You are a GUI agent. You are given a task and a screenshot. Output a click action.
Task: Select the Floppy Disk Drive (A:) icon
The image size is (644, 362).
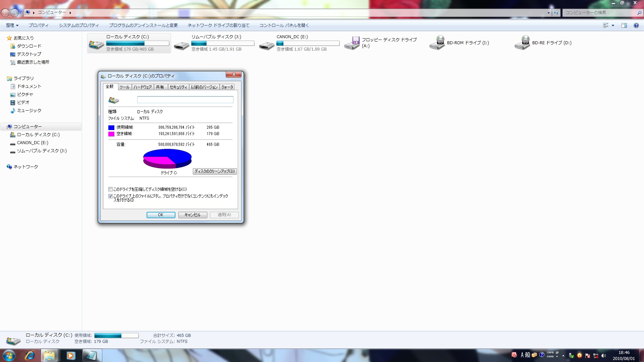click(352, 43)
